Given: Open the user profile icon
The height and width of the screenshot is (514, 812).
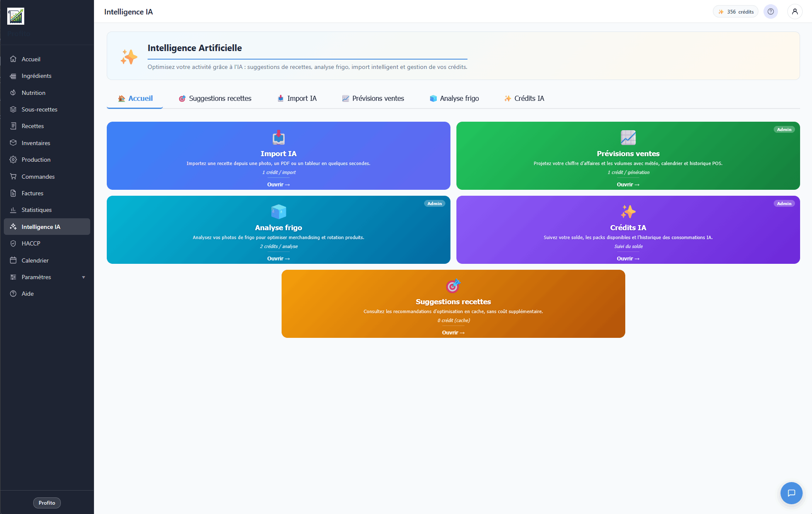Looking at the screenshot, I should click(x=795, y=11).
